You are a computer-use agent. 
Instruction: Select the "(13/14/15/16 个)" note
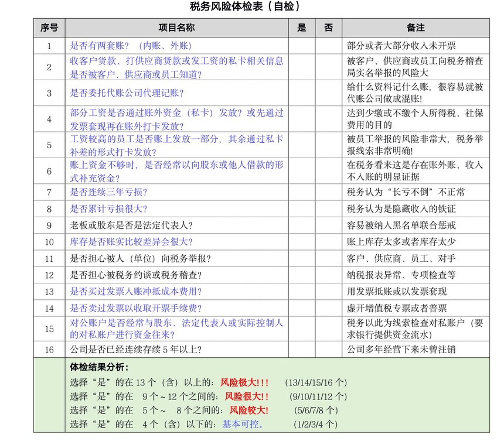click(x=316, y=382)
